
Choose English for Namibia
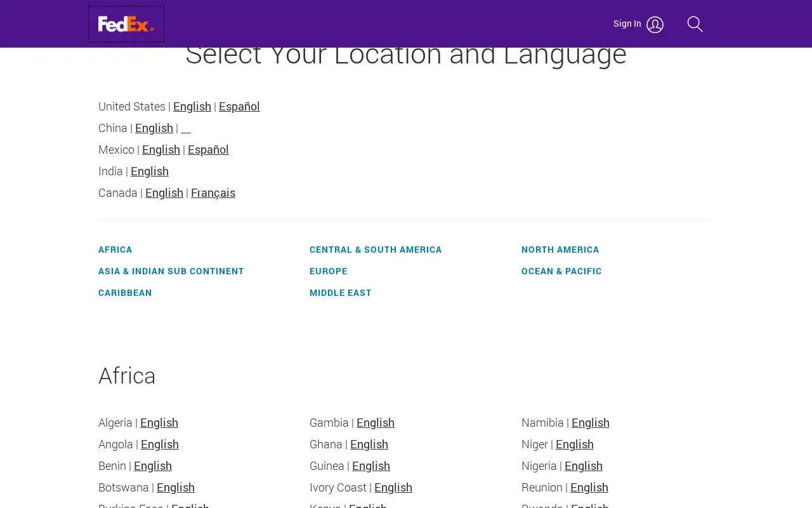point(591,423)
